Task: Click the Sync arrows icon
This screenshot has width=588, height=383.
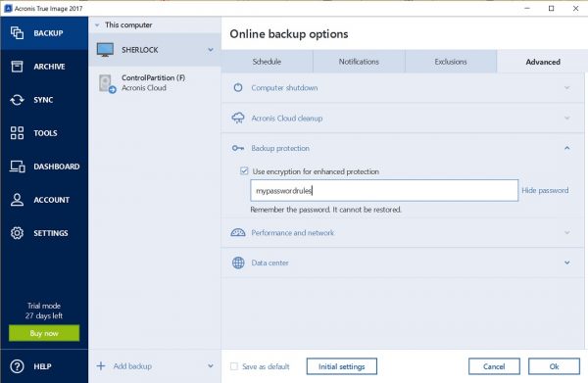Action: [x=17, y=100]
